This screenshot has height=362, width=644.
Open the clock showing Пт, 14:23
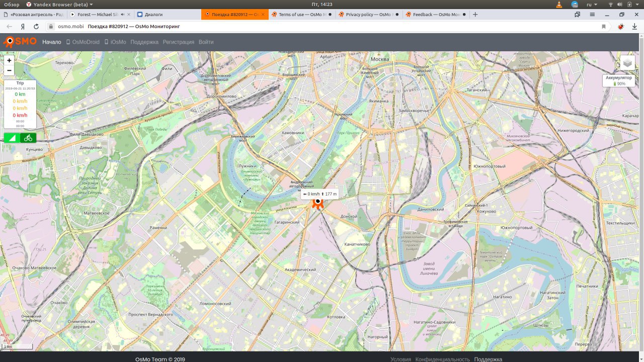[x=321, y=5]
